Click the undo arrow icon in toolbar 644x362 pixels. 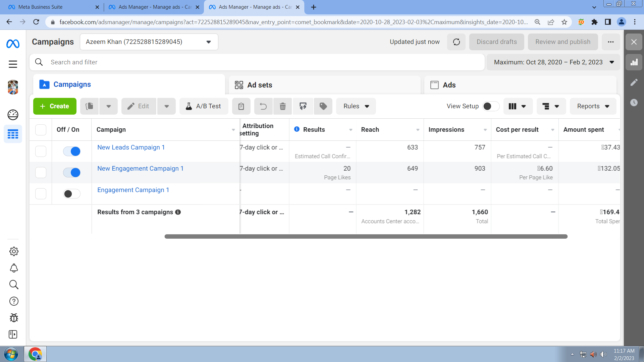pos(263,106)
